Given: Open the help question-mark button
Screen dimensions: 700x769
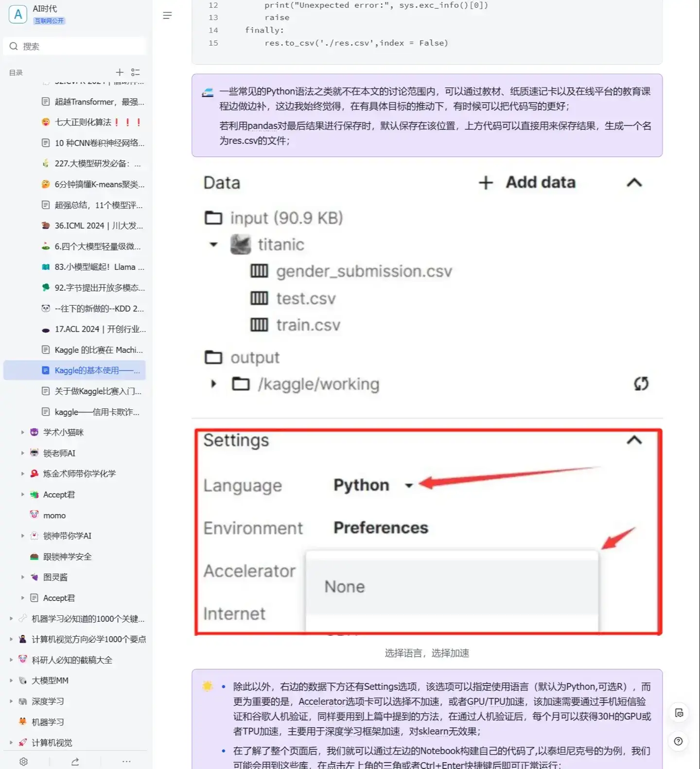Looking at the screenshot, I should point(679,741).
